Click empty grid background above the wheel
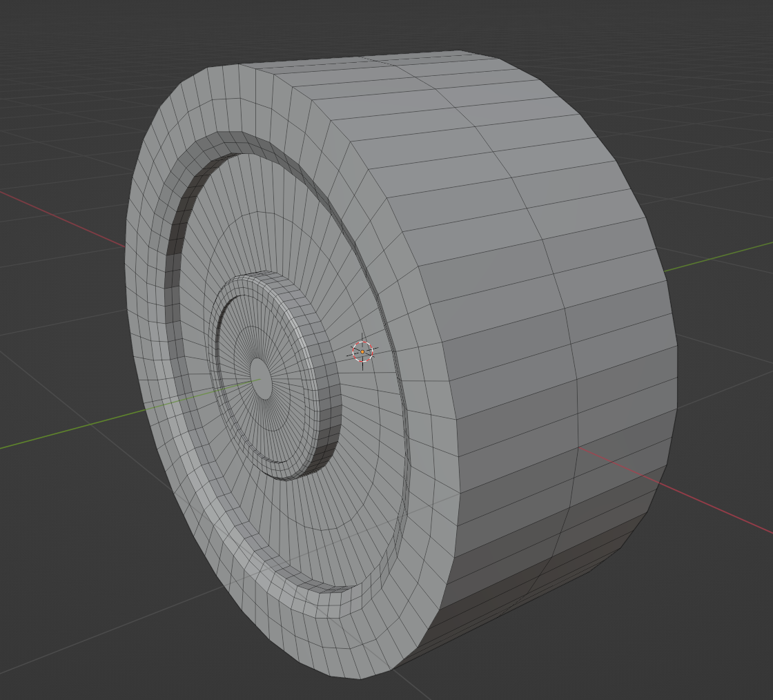The width and height of the screenshot is (773, 700). point(345,28)
